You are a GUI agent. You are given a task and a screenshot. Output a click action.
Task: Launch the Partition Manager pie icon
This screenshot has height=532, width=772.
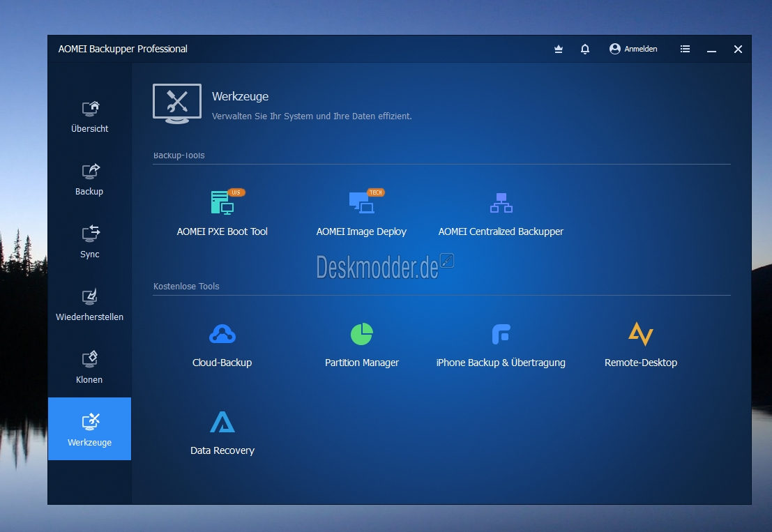(362, 334)
